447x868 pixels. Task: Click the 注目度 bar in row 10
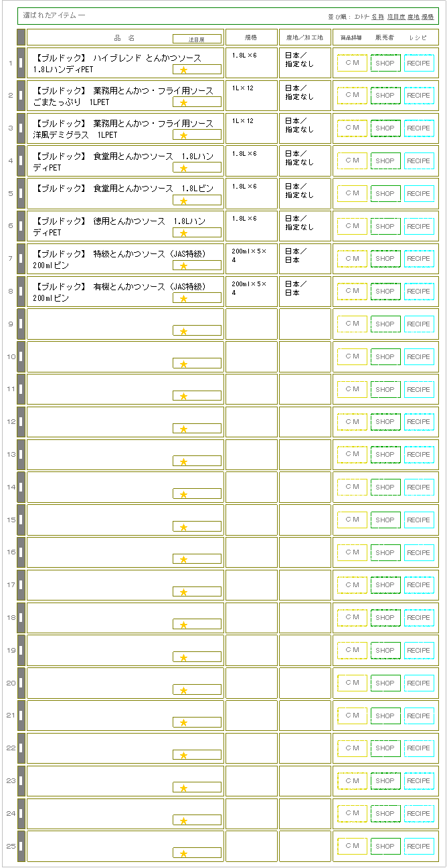coord(197,363)
